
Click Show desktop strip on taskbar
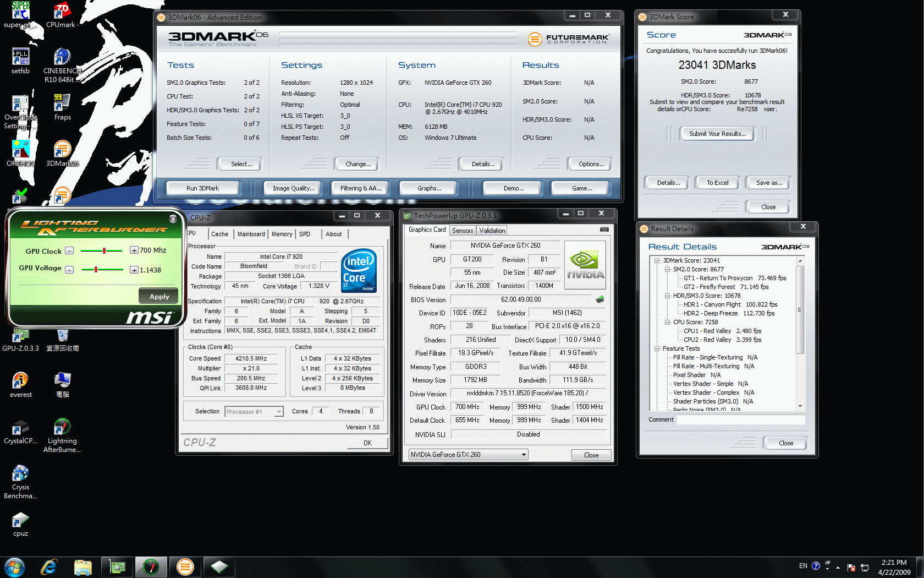[x=920, y=567]
